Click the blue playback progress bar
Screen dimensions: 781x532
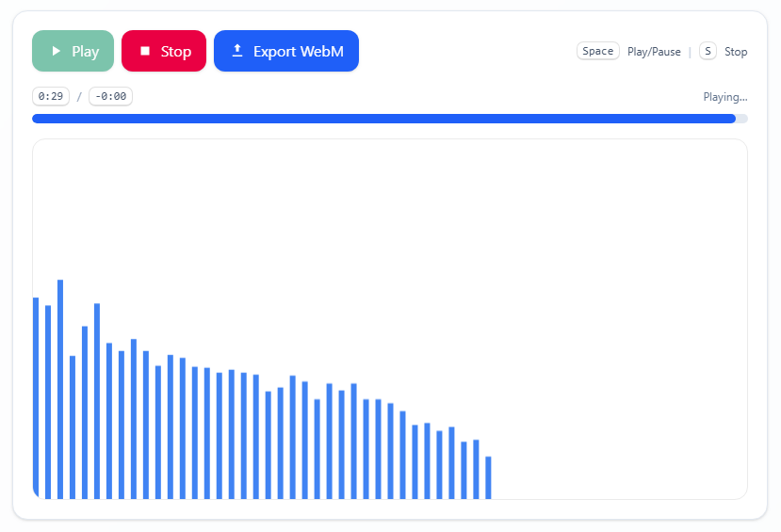click(x=390, y=119)
